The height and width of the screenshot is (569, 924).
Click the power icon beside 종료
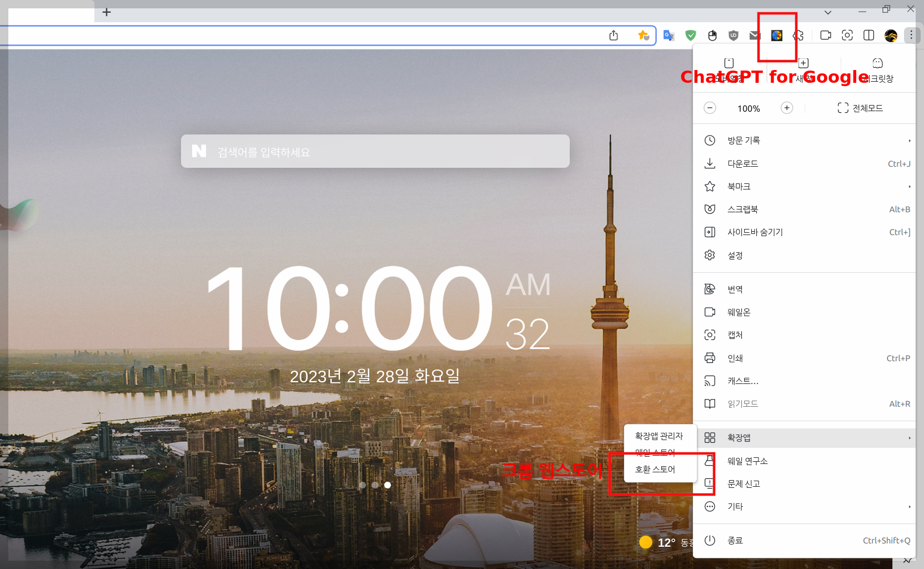[x=710, y=540]
